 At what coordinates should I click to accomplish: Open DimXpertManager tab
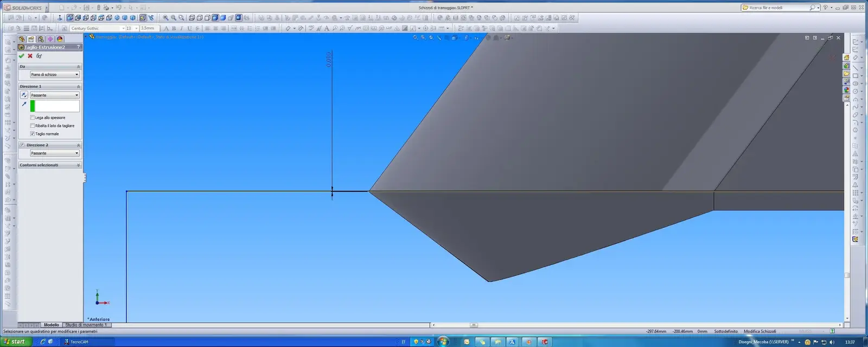pyautogui.click(x=50, y=39)
